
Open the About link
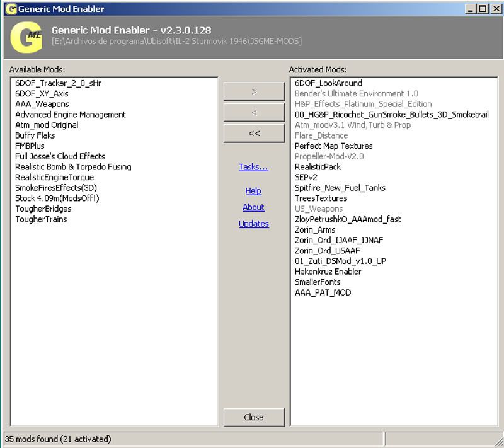tap(253, 207)
